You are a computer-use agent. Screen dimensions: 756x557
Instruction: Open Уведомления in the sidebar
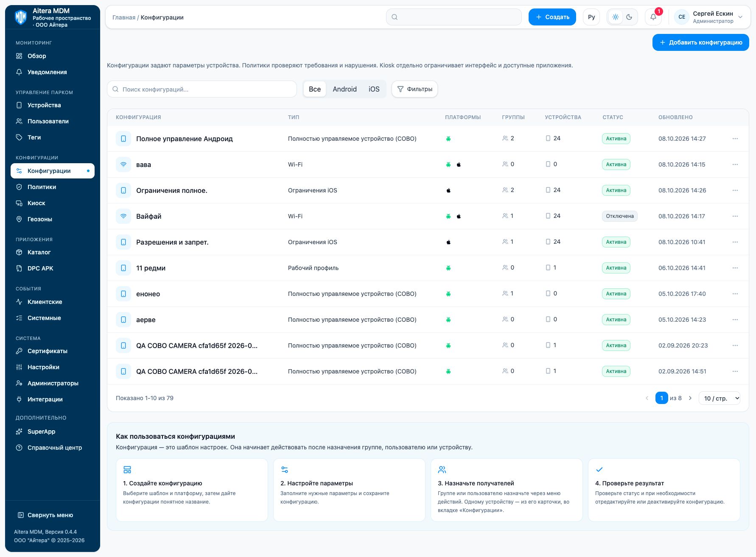point(53,72)
